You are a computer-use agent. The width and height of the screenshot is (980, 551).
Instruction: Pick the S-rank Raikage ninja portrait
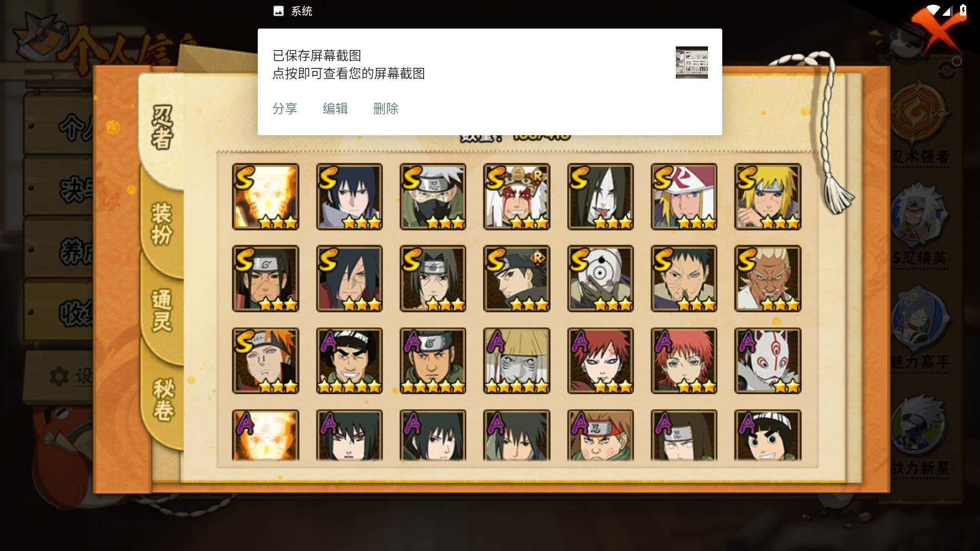[x=768, y=279]
